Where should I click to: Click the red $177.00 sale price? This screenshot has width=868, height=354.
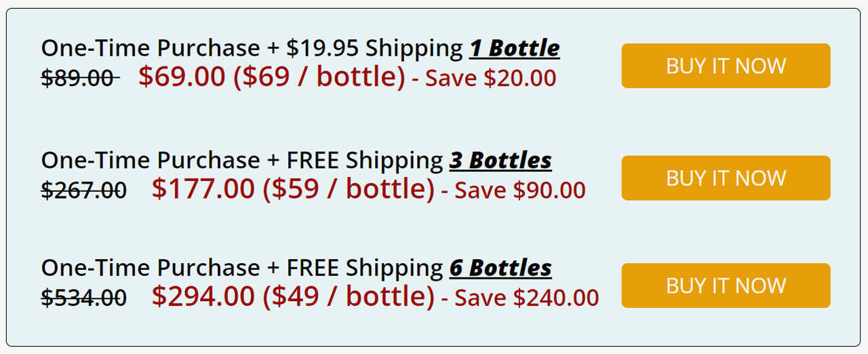coord(203,189)
